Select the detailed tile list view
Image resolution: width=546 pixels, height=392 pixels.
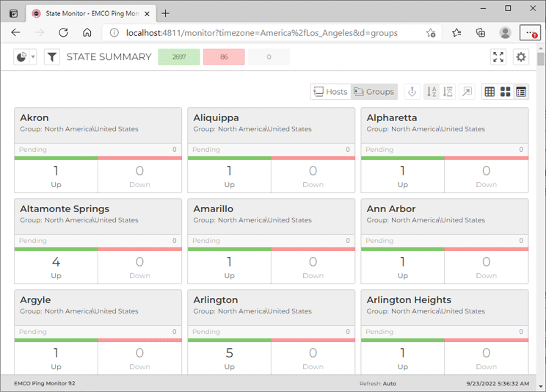tap(521, 92)
